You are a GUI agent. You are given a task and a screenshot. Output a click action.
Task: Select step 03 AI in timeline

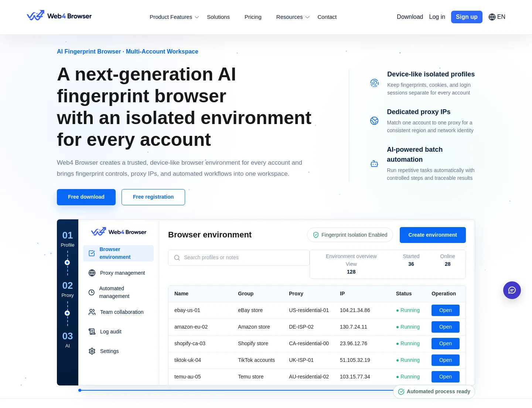point(68,340)
